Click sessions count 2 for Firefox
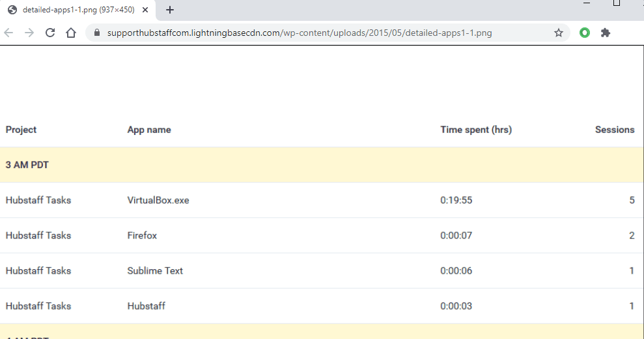This screenshot has width=644, height=339. (632, 236)
